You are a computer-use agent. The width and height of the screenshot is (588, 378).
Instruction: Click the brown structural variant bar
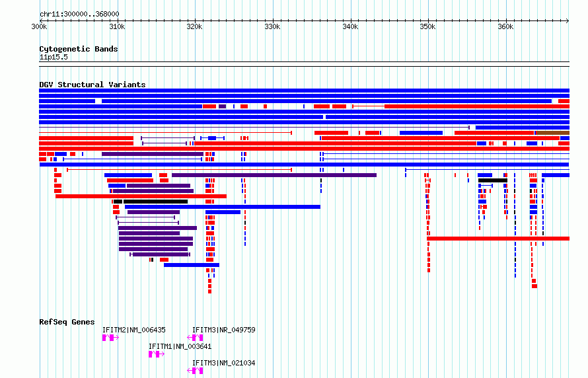point(553,133)
